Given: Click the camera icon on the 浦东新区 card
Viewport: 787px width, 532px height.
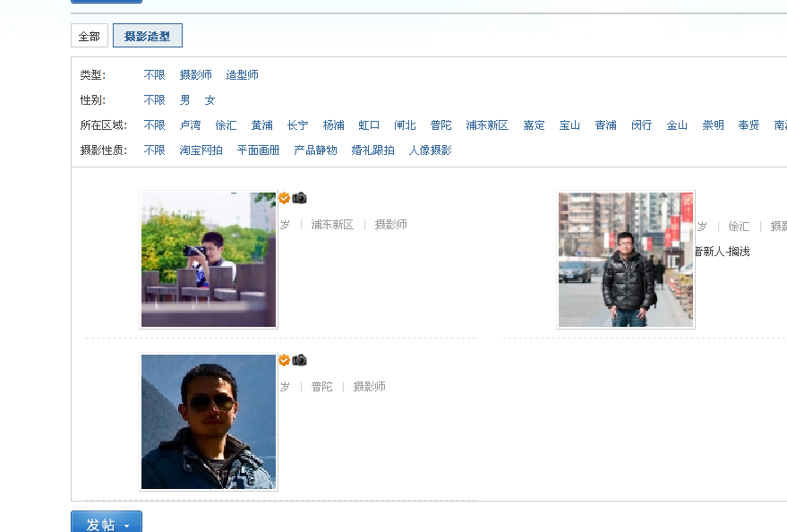Looking at the screenshot, I should [x=299, y=198].
